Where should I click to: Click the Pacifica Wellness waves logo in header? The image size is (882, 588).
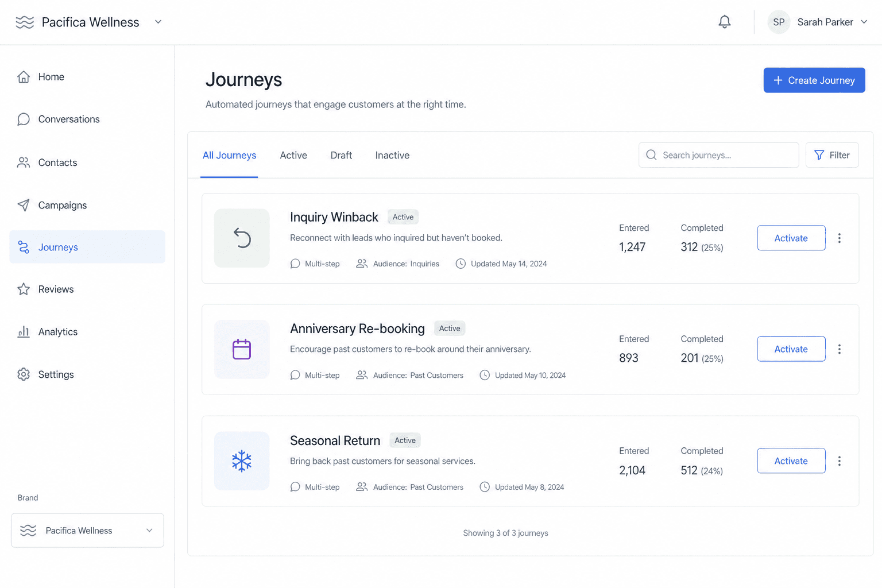pyautogui.click(x=25, y=22)
